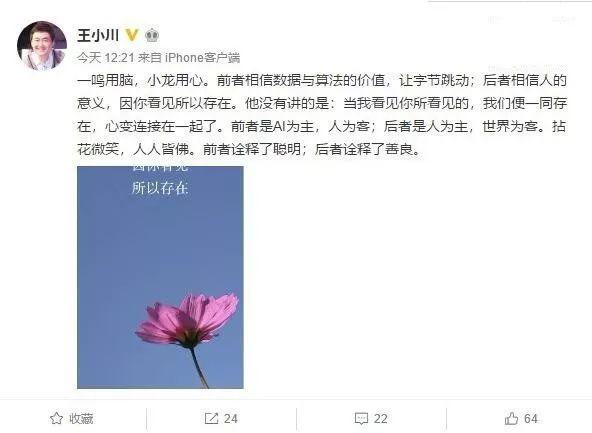Open comments via speech bubble icon
Screen dimensions: 592x433
[361, 419]
